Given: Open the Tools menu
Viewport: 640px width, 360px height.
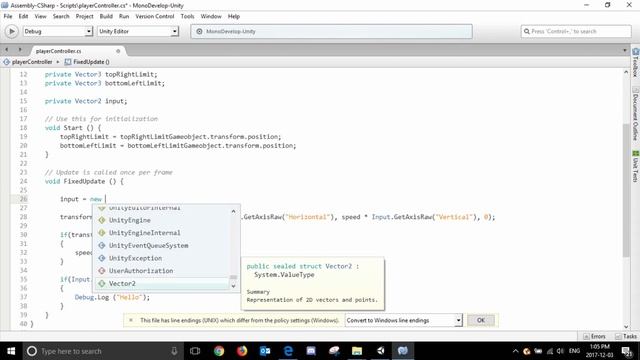Looking at the screenshot, I should pyautogui.click(x=187, y=16).
